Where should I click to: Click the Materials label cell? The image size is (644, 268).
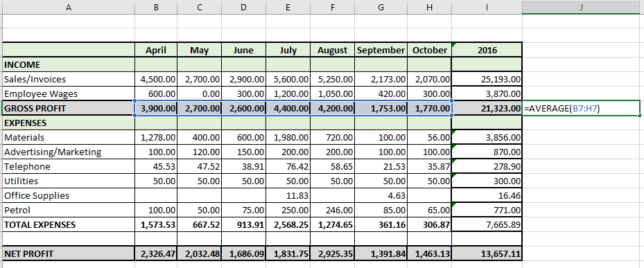tap(69, 137)
